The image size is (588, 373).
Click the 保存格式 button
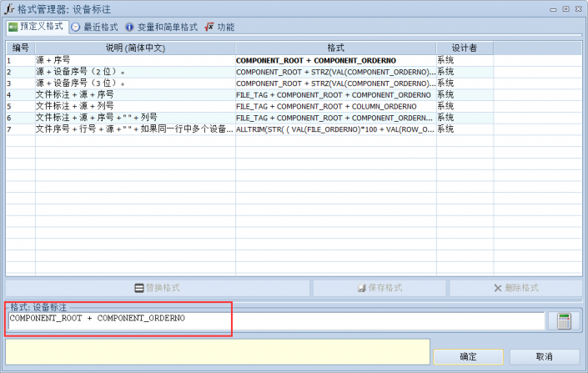pyautogui.click(x=379, y=288)
